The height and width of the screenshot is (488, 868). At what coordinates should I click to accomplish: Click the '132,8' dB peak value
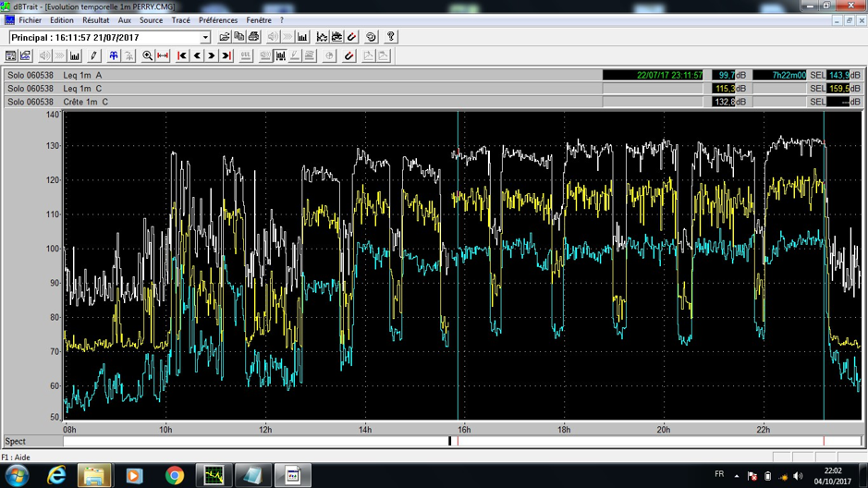(x=724, y=102)
